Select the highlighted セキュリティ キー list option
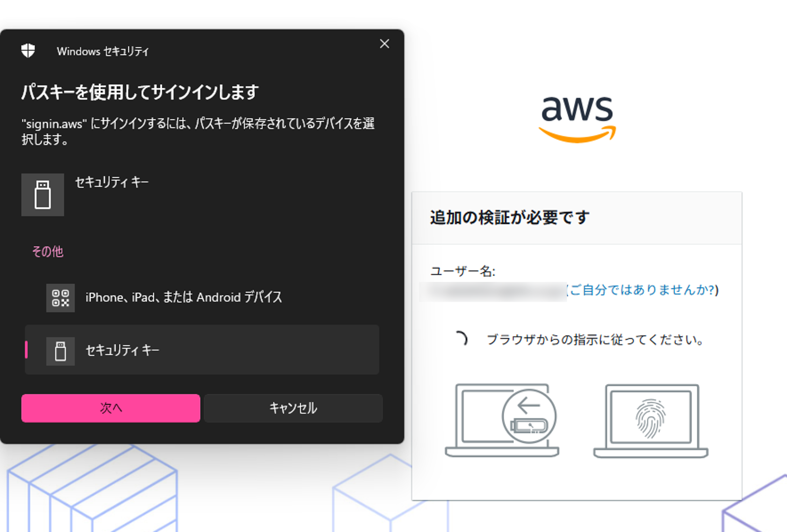 [x=202, y=350]
